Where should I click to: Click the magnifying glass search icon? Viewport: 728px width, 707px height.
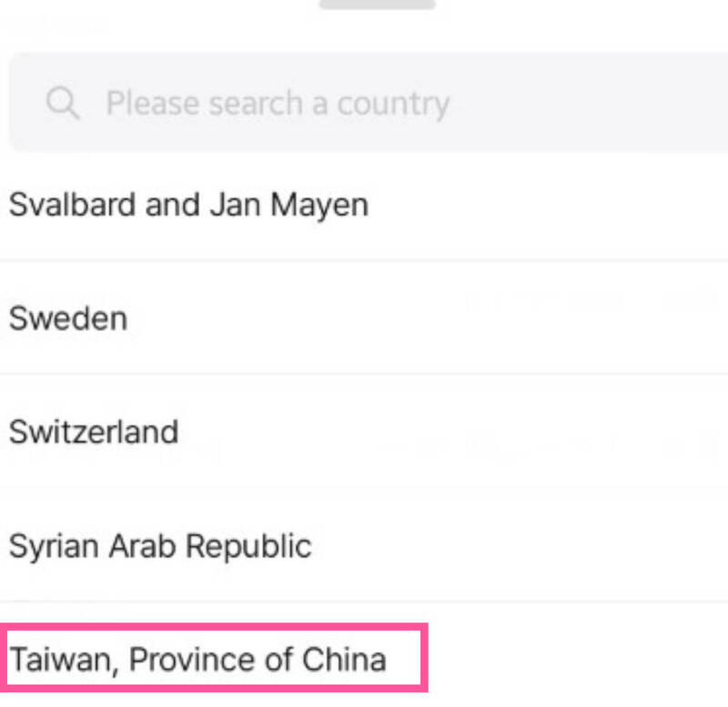click(x=63, y=103)
